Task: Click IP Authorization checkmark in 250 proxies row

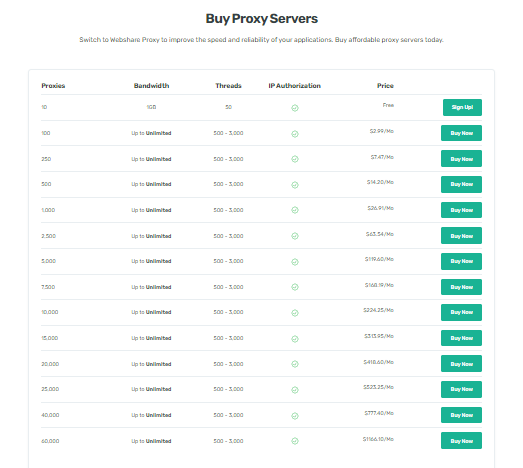Action: [295, 159]
